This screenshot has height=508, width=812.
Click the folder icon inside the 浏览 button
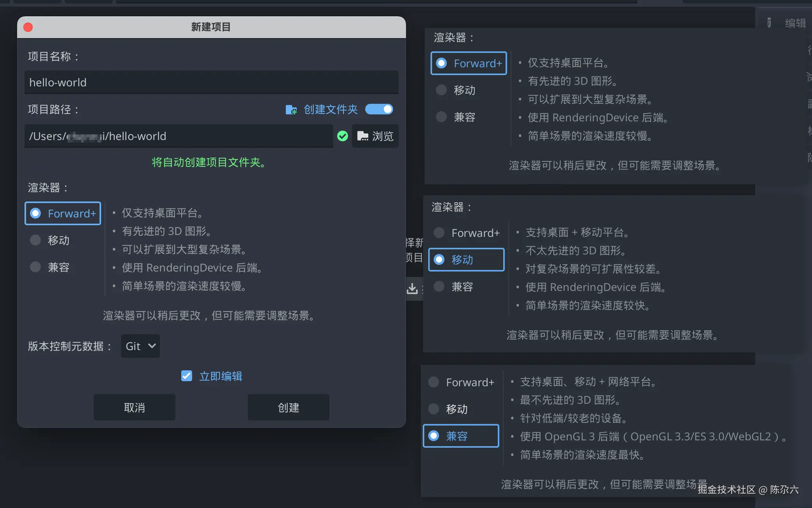[362, 136]
